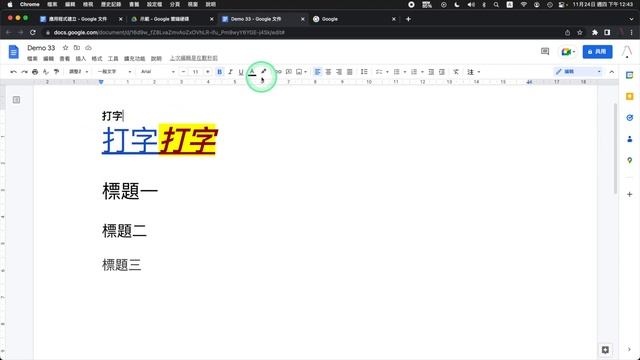This screenshot has height=360, width=640.
Task: Center align the text
Action: click(328, 72)
